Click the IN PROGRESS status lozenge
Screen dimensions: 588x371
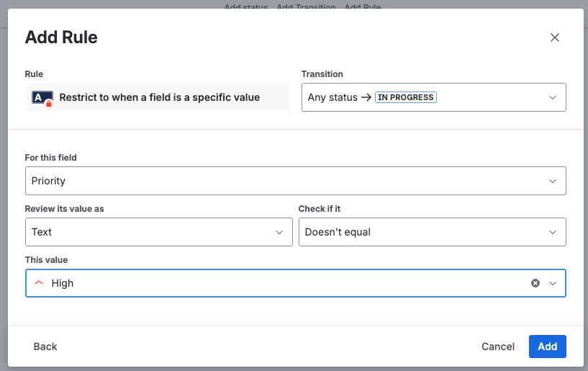click(405, 97)
